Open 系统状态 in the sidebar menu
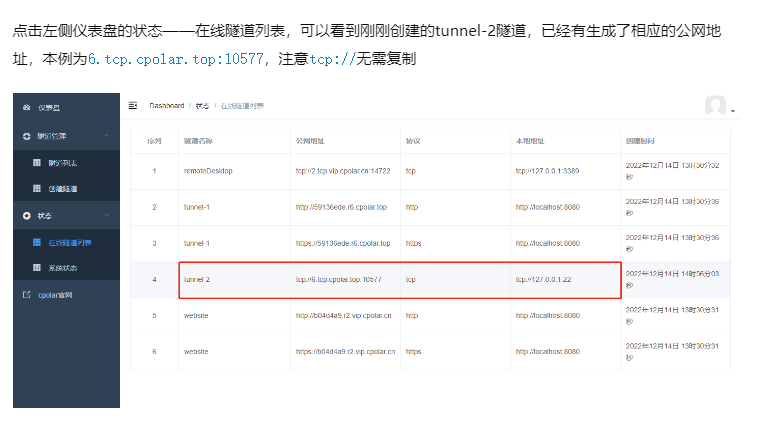This screenshot has width=770, height=436. click(x=65, y=268)
